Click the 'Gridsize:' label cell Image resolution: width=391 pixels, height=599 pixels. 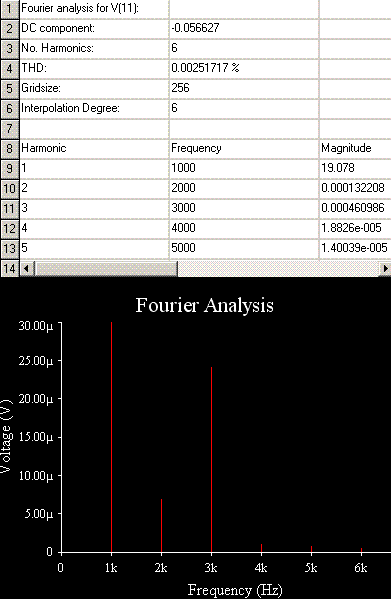click(x=94, y=89)
